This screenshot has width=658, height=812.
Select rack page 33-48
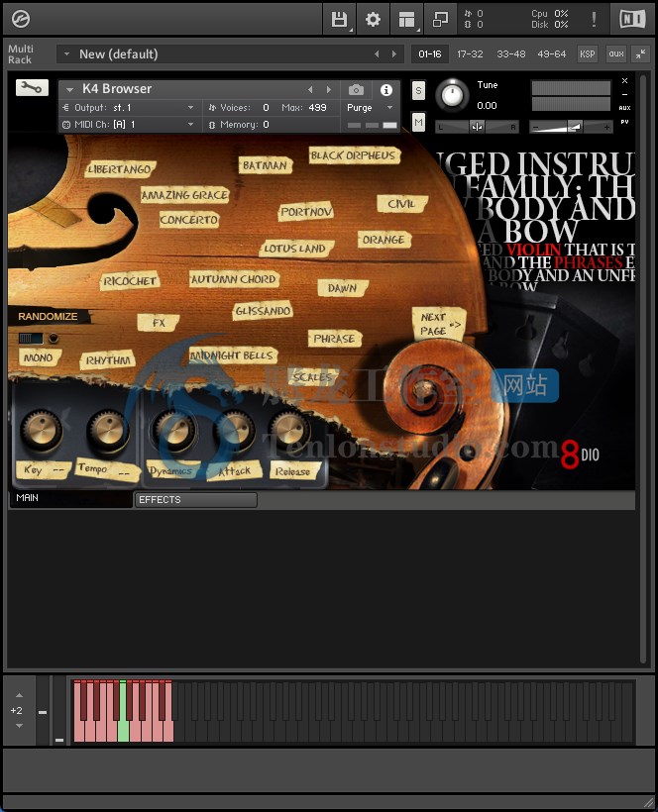tap(511, 53)
